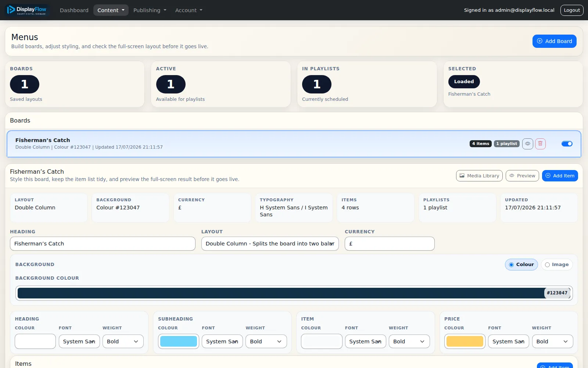This screenshot has height=368, width=588.
Task: Click the Item colour swatch
Action: [322, 342]
